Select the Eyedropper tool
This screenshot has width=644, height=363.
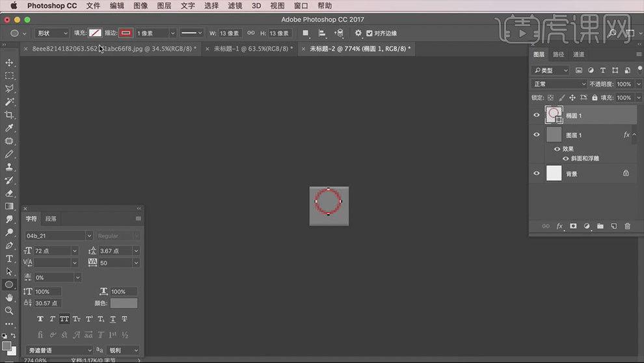(9, 128)
